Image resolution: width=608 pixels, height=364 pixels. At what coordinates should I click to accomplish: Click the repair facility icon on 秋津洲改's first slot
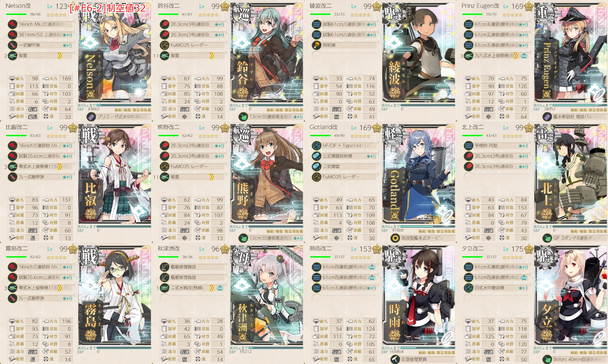pyautogui.click(x=165, y=267)
